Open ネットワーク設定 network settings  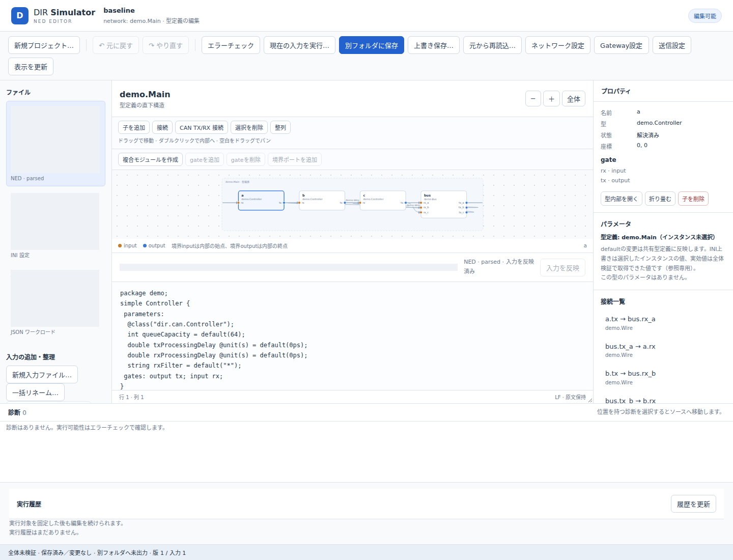[558, 45]
